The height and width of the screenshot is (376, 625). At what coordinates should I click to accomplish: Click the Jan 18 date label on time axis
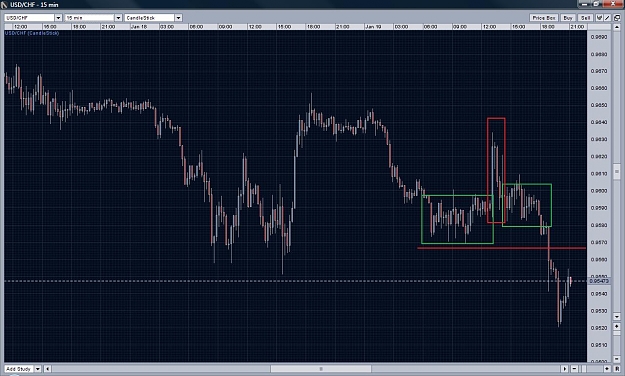pos(139,27)
